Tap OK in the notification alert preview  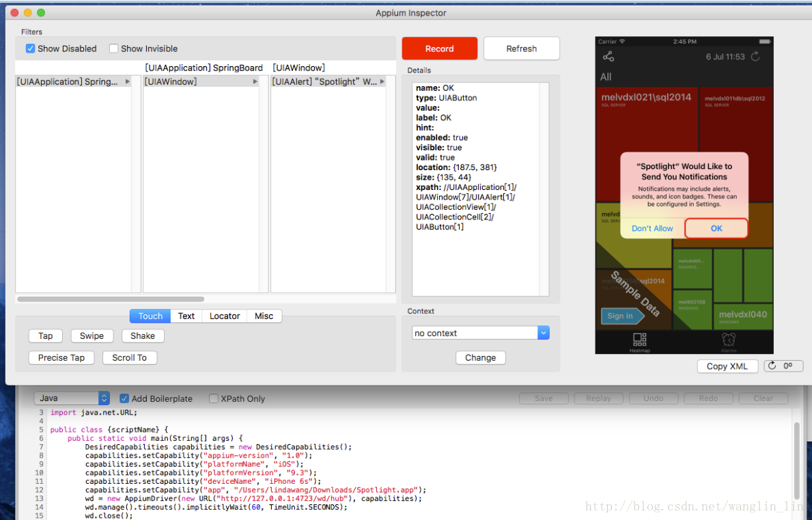(716, 228)
